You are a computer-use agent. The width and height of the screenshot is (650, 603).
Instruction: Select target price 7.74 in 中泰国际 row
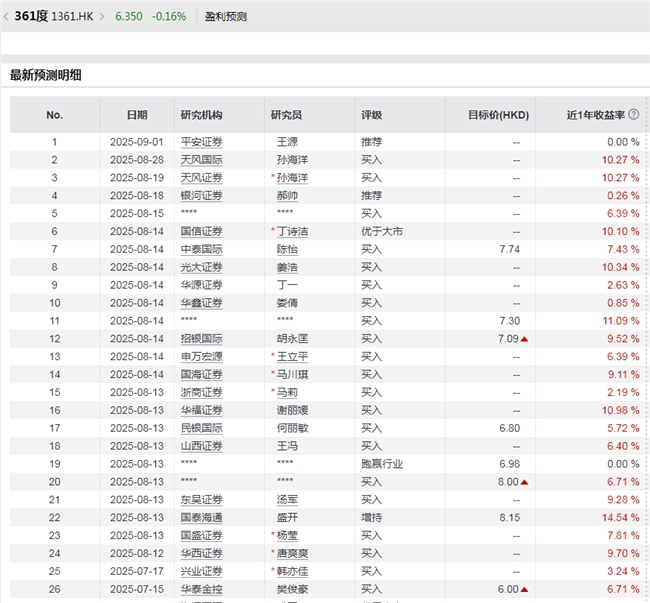point(509,249)
